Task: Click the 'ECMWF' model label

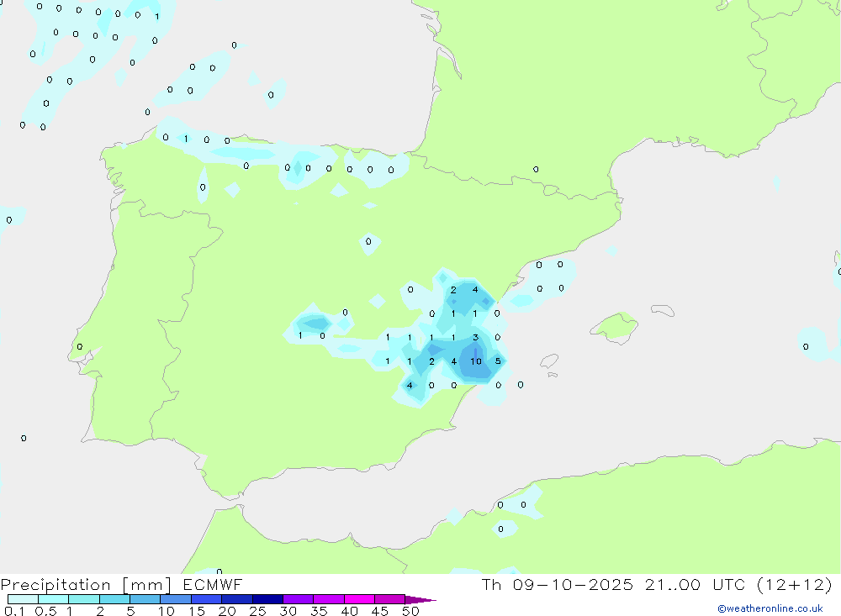Action: [x=213, y=584]
